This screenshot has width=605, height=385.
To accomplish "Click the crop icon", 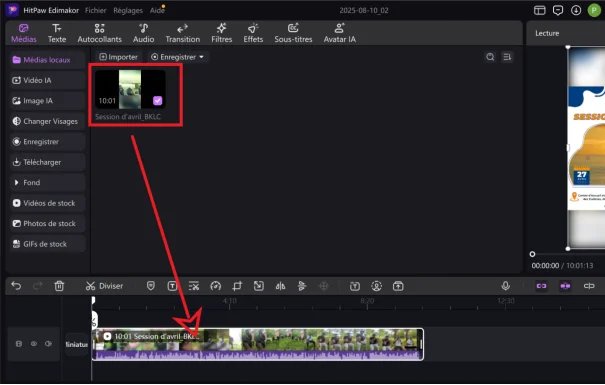I will (237, 286).
